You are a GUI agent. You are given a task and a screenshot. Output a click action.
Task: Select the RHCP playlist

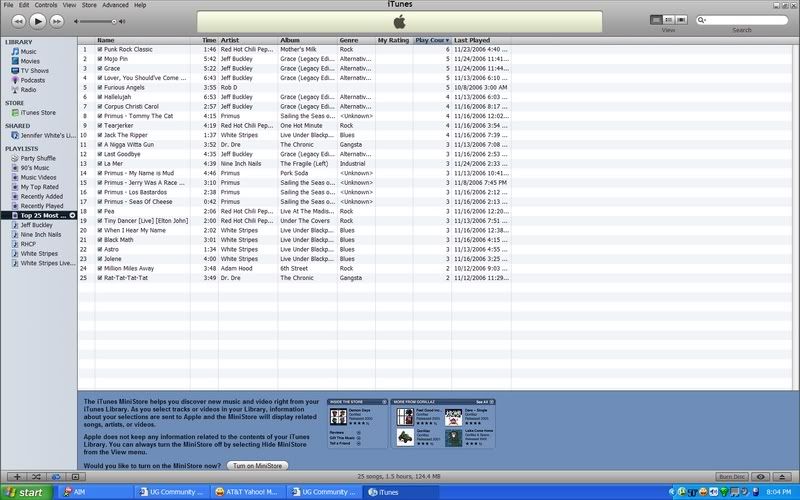[x=23, y=244]
